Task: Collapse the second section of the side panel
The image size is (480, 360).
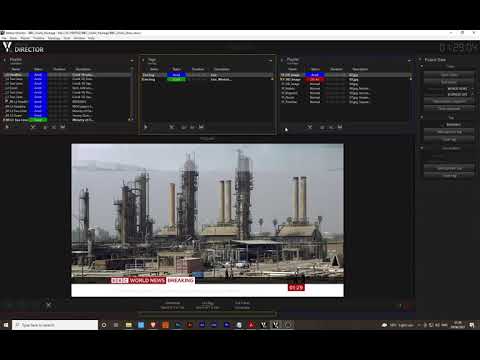Action: point(422,117)
